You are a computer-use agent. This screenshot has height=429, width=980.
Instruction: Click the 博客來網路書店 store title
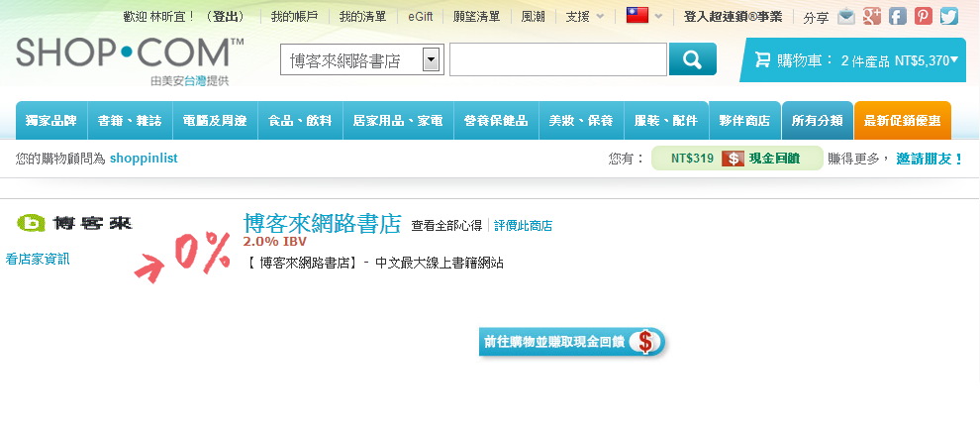[322, 223]
